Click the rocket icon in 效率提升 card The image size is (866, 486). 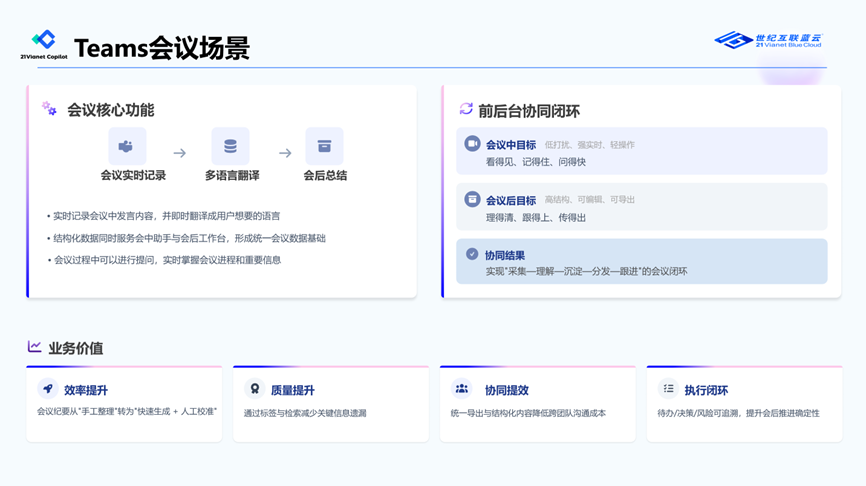[x=47, y=389]
